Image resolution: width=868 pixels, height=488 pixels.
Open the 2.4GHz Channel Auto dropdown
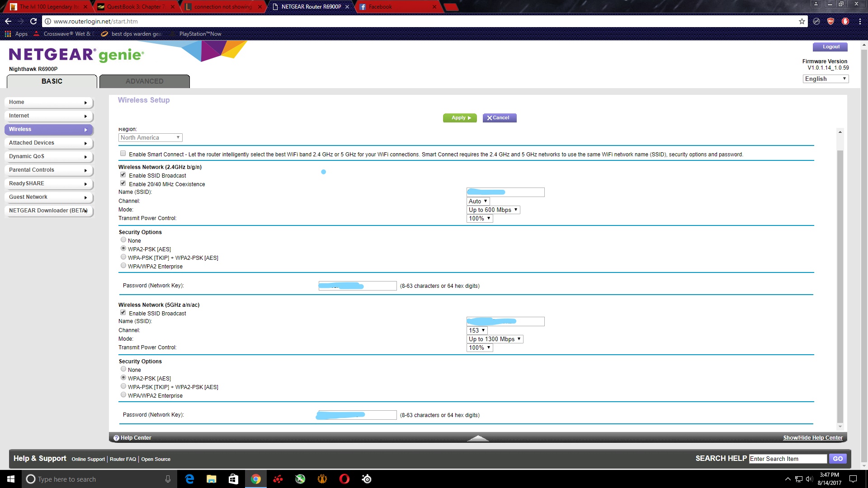click(478, 202)
